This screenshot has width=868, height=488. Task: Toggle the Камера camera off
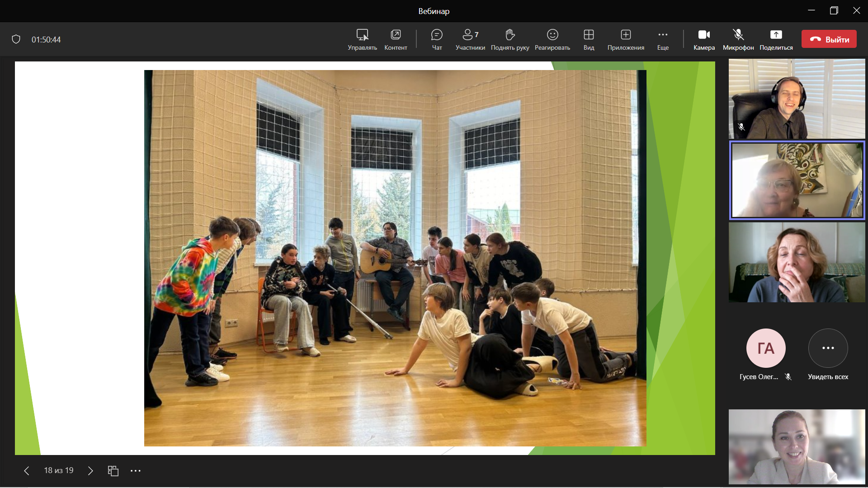click(x=704, y=39)
